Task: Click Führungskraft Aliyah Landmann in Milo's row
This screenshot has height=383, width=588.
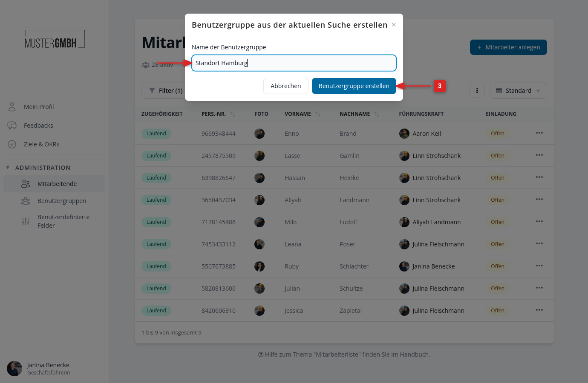Action: point(430,222)
